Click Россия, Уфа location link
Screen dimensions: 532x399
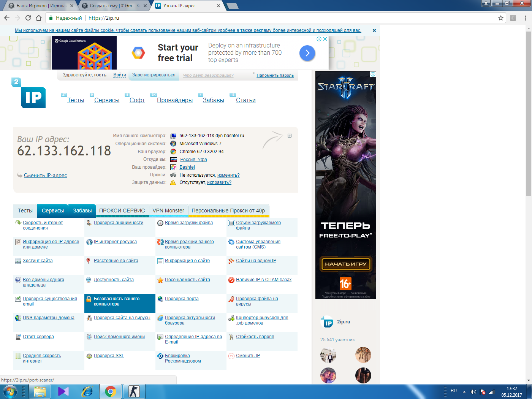[x=193, y=160]
